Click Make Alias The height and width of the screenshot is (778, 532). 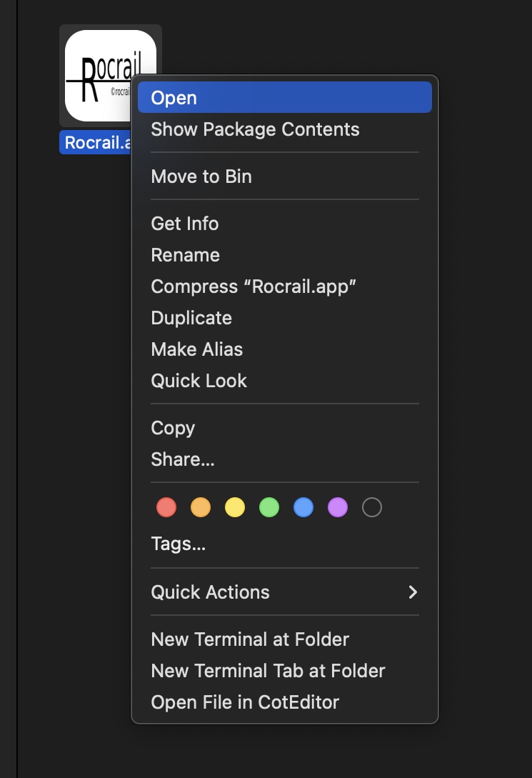point(197,349)
